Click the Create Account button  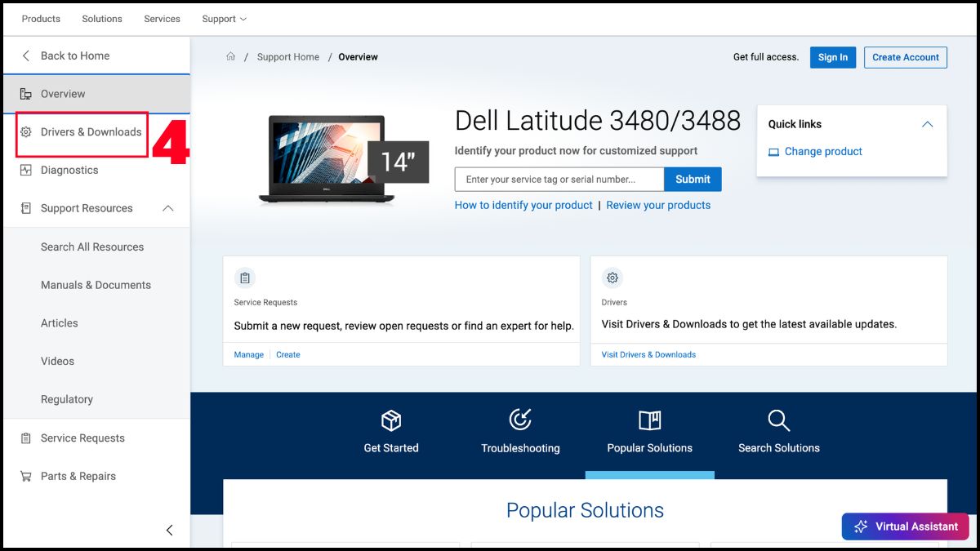(906, 57)
